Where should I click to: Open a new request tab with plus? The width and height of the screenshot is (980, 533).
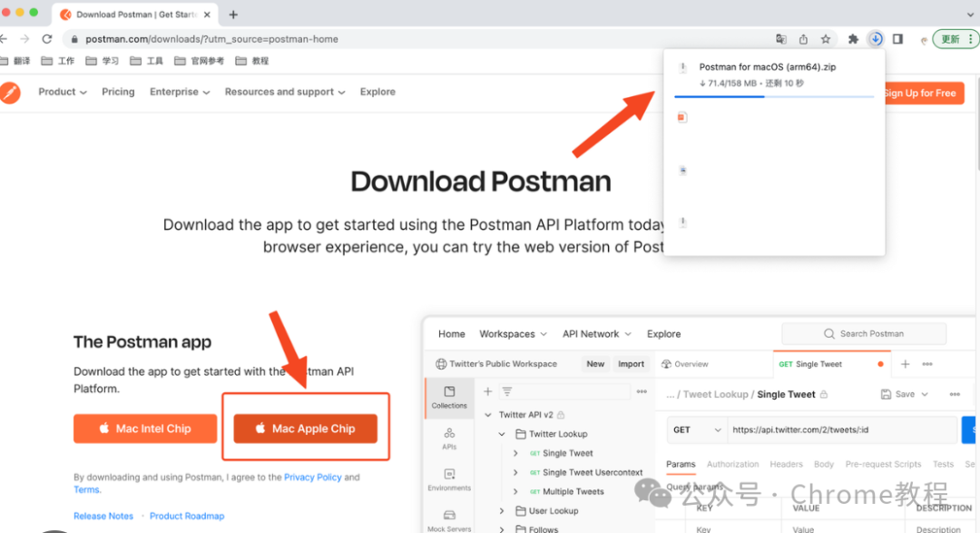(x=905, y=364)
